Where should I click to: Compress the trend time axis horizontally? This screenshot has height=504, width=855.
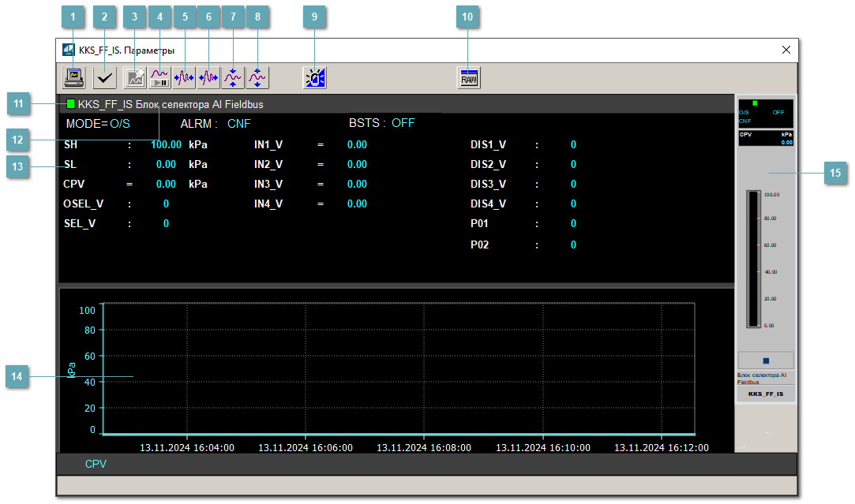(184, 77)
